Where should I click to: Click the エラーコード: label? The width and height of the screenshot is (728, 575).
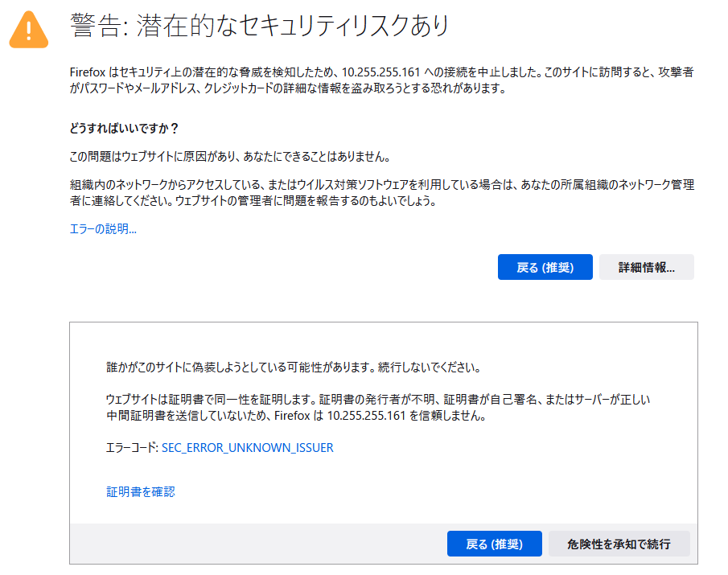tap(132, 447)
